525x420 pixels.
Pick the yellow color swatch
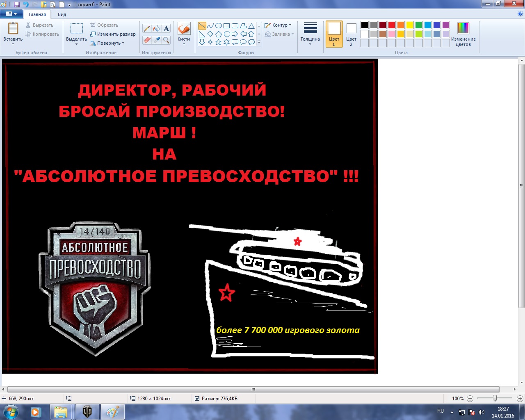(x=410, y=25)
